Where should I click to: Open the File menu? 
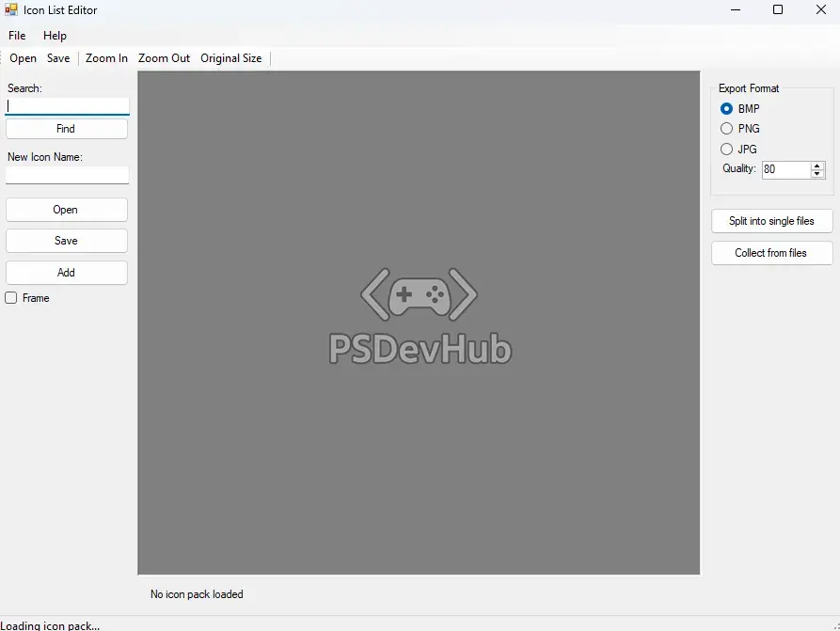click(x=17, y=36)
